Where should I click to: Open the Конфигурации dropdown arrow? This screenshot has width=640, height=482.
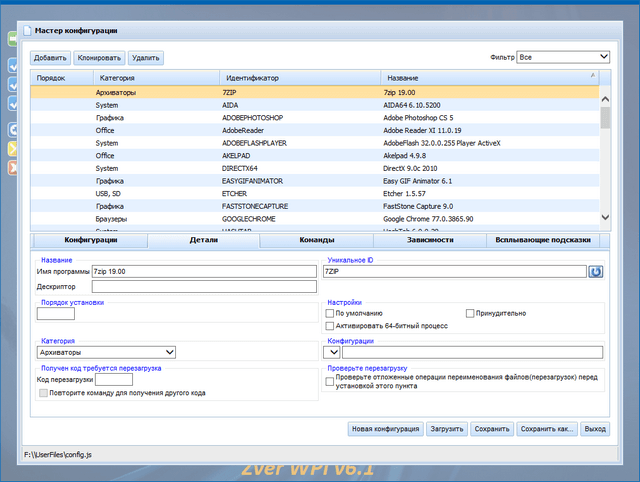pos(334,352)
